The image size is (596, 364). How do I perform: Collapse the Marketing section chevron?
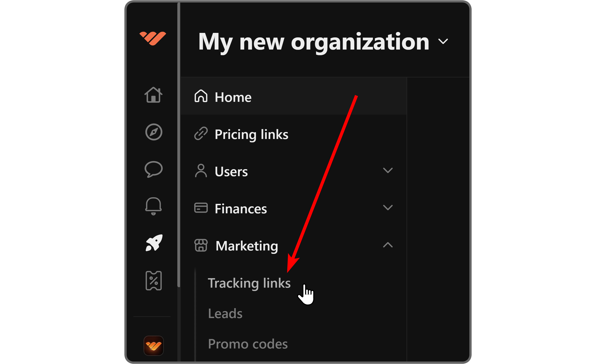(x=388, y=245)
